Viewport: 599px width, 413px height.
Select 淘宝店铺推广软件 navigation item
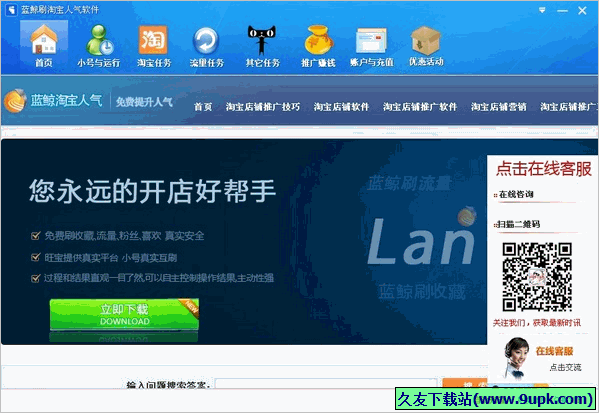(420, 107)
